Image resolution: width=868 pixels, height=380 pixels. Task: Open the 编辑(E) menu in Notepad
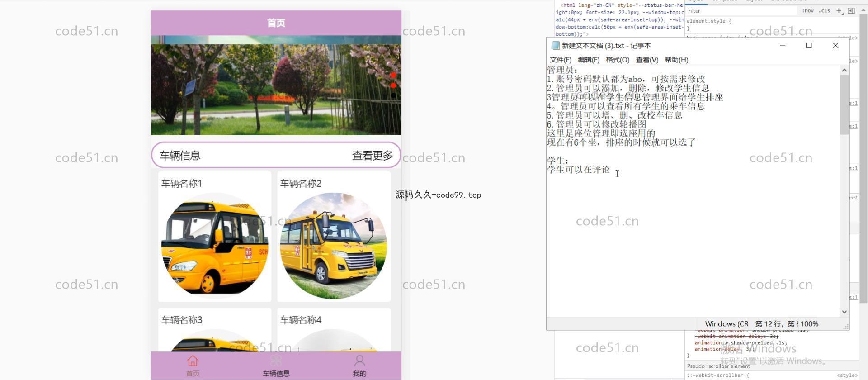click(588, 60)
